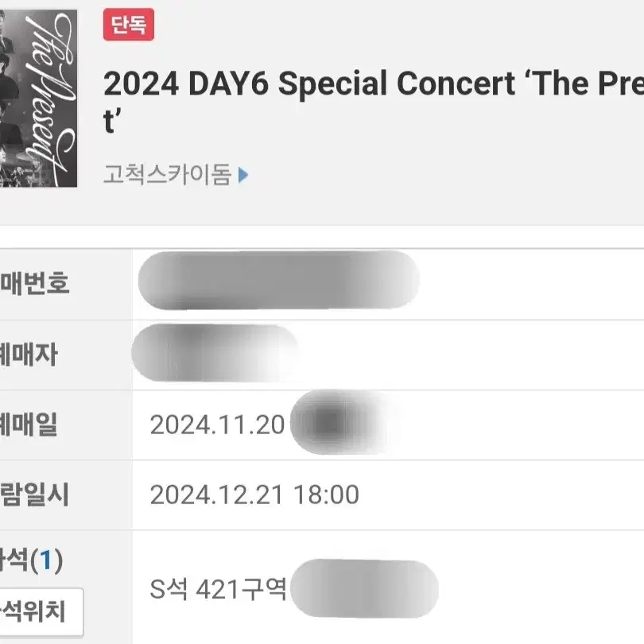Click the blurred booker name value
The image size is (644, 644).
coord(215,353)
